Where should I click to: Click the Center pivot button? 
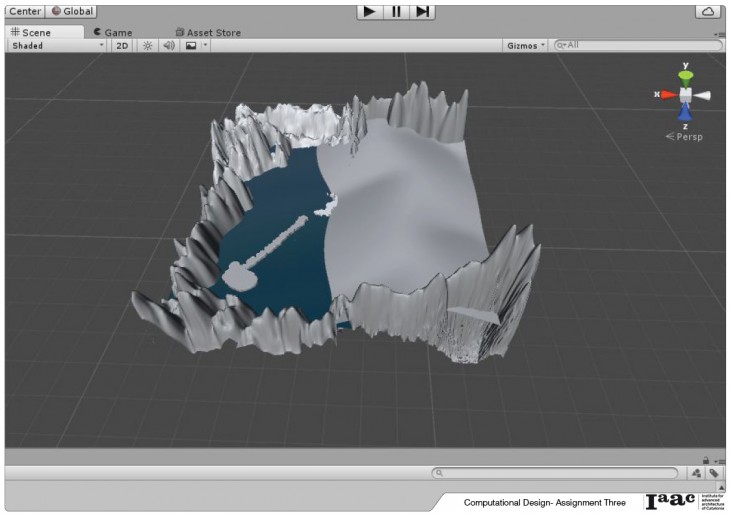(24, 11)
